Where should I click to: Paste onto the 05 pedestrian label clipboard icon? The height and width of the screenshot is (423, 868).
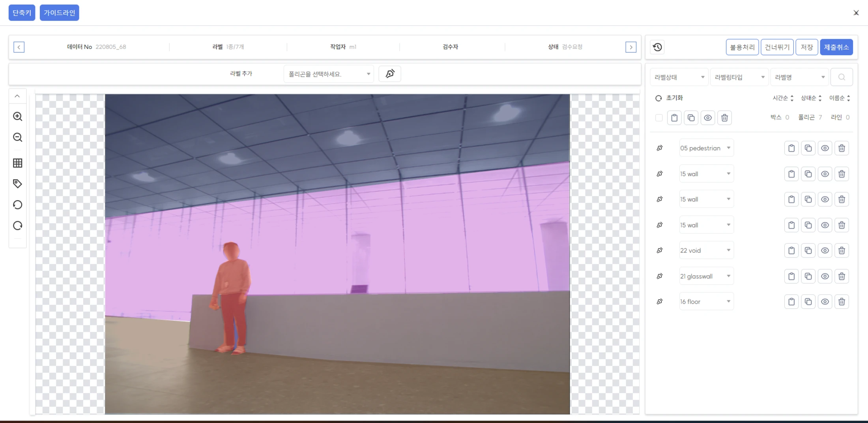[x=791, y=148]
